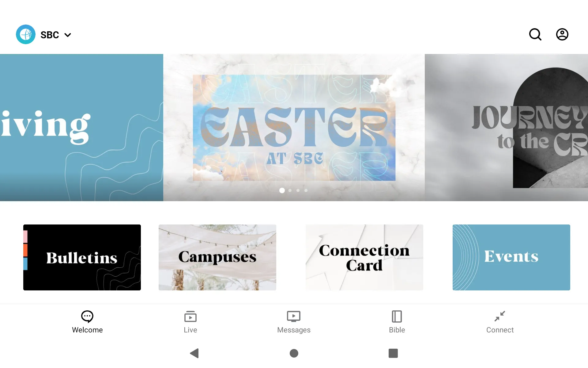This screenshot has height=368, width=588.
Task: Tap the Easter at SBC banner
Action: tap(294, 127)
